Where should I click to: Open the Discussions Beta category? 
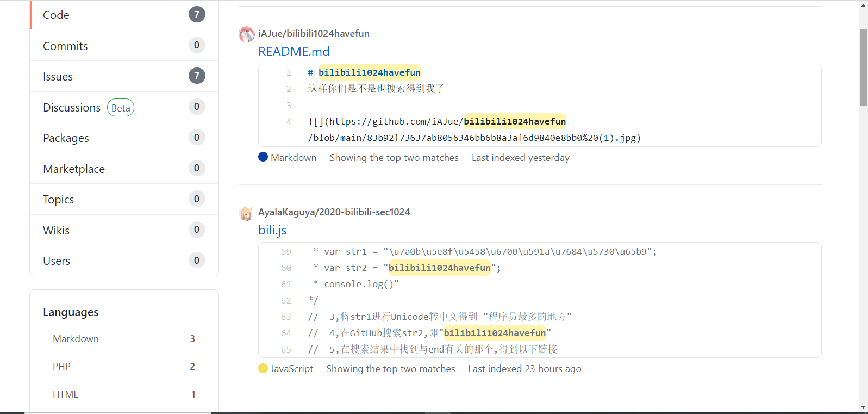pos(124,107)
